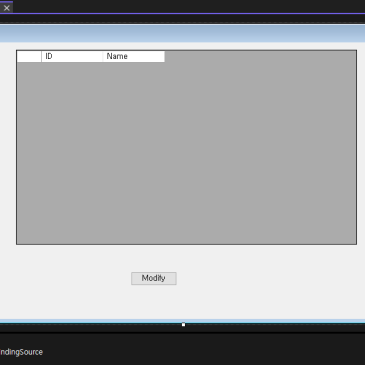
Task: Select the form by its blue title bar
Action: 182,33
